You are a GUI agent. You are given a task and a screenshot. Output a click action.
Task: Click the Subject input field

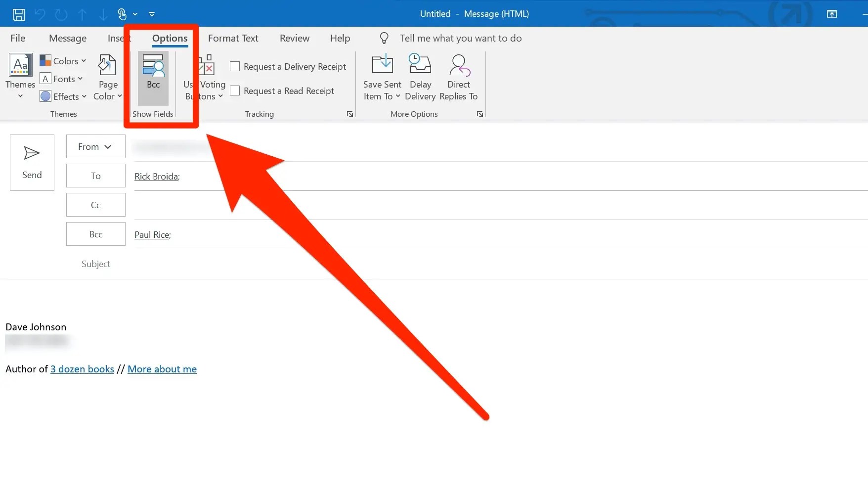pyautogui.click(x=499, y=264)
